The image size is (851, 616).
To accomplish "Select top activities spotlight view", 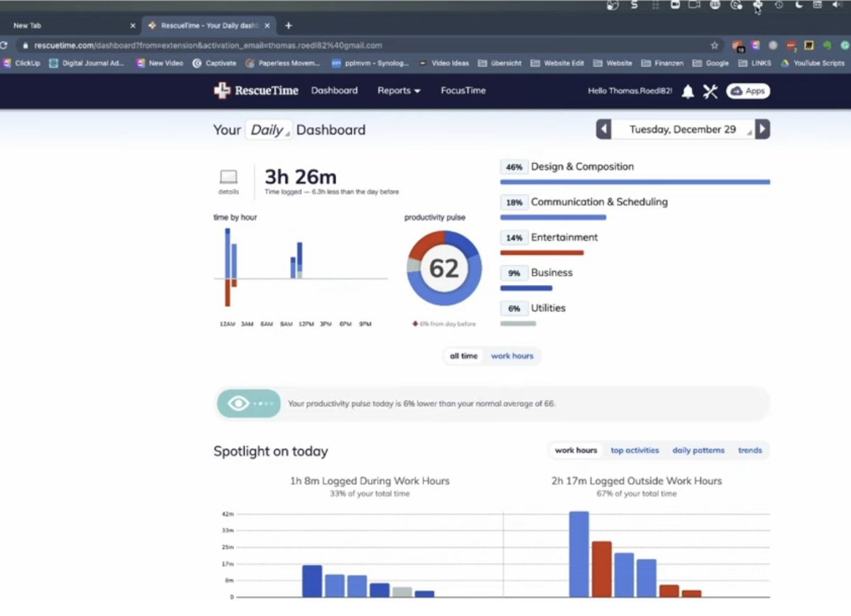I will pos(635,450).
